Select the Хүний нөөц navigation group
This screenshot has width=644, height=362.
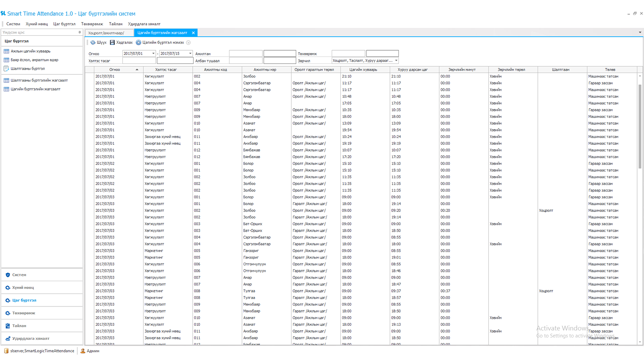tap(42, 288)
